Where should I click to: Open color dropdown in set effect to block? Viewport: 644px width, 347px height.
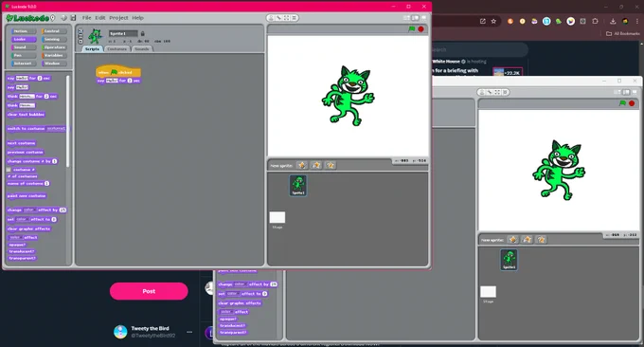[x=22, y=220]
